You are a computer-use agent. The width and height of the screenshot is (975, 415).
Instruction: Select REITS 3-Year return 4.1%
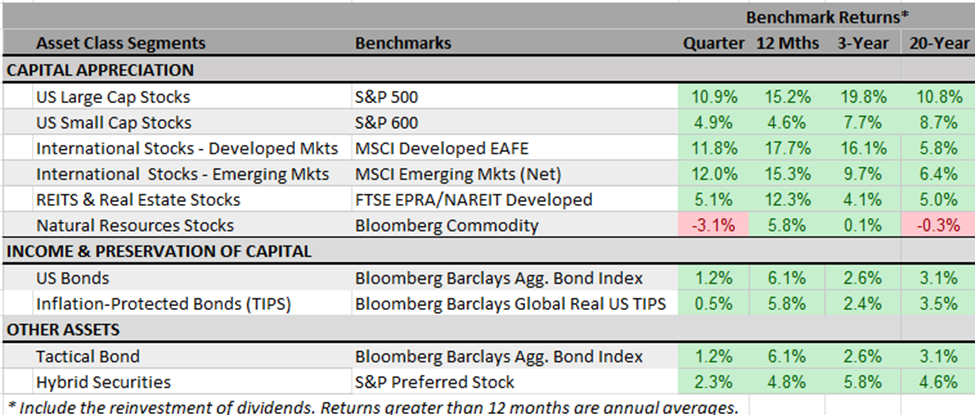point(864,200)
